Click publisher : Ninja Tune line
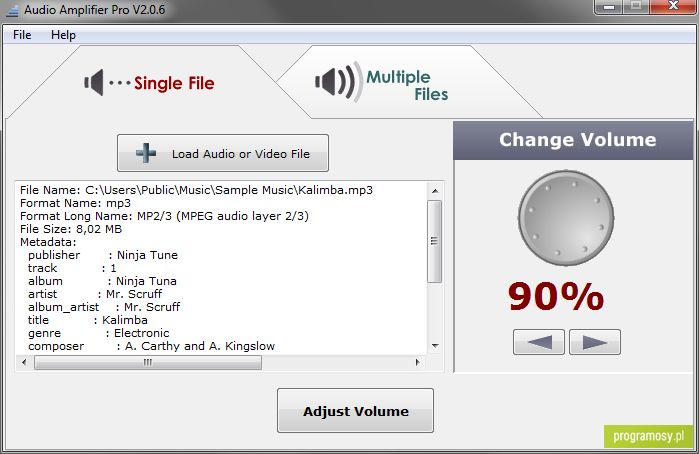Viewport: 699px width, 454px height. pos(103,255)
